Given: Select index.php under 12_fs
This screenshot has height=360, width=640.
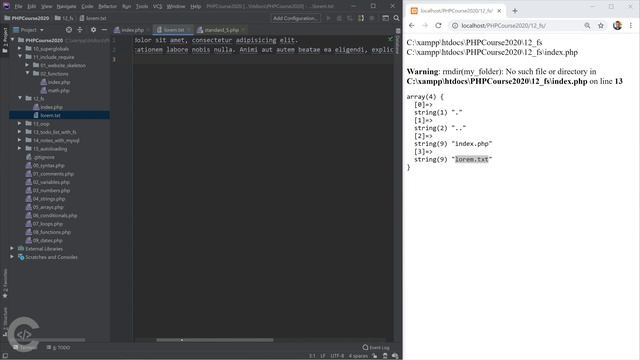Looking at the screenshot, I should tap(48, 107).
